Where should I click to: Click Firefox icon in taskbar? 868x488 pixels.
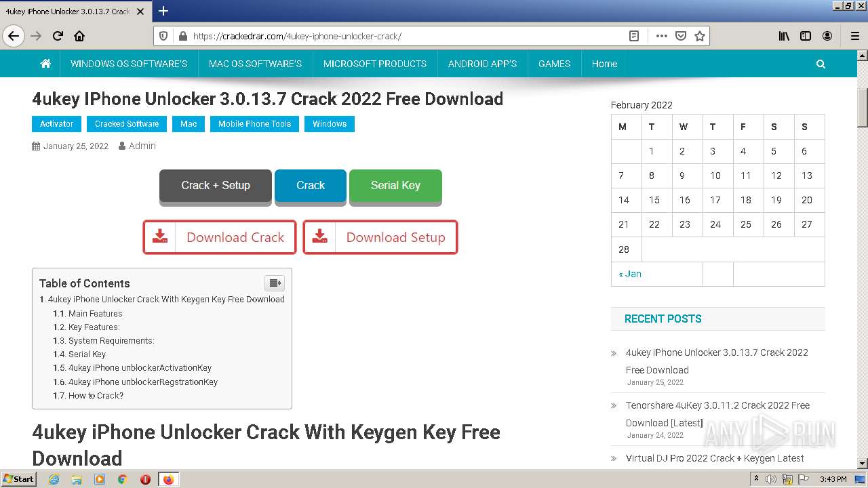(x=168, y=479)
